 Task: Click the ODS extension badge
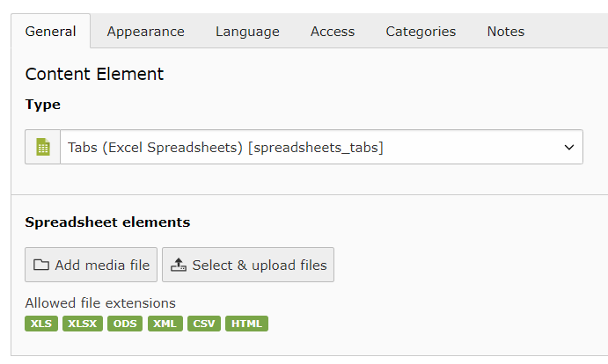(125, 324)
